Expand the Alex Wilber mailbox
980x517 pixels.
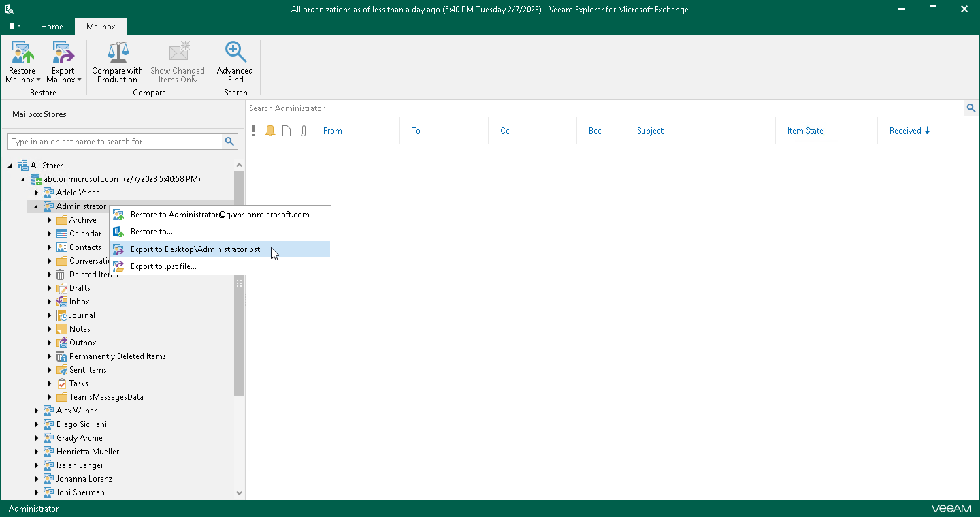pyautogui.click(x=37, y=410)
